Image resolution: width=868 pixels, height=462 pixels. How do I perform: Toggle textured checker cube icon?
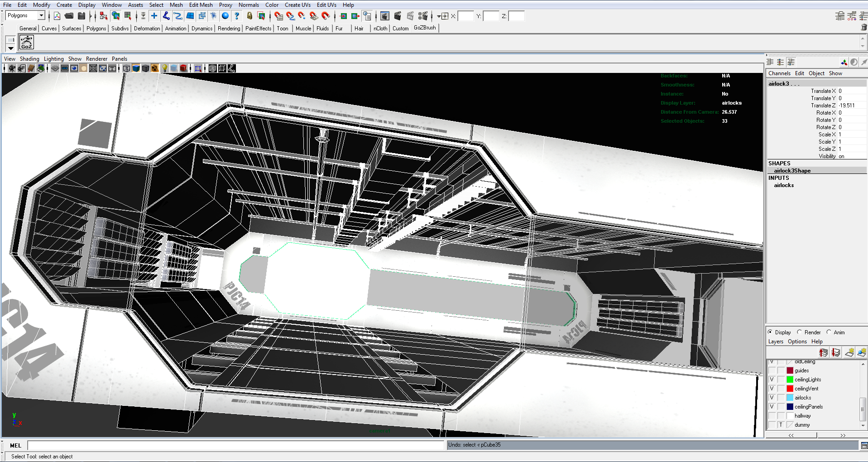click(x=155, y=68)
